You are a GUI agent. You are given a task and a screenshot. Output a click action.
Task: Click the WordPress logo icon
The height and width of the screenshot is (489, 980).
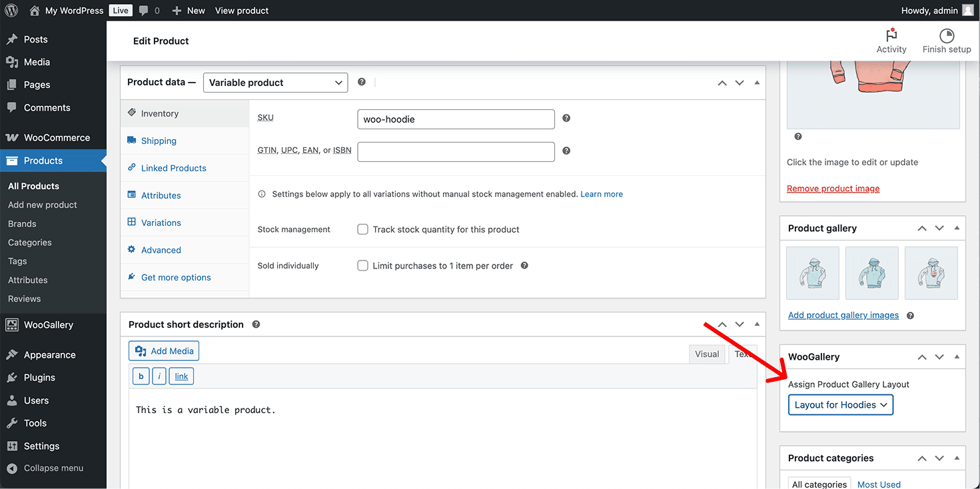(11, 11)
